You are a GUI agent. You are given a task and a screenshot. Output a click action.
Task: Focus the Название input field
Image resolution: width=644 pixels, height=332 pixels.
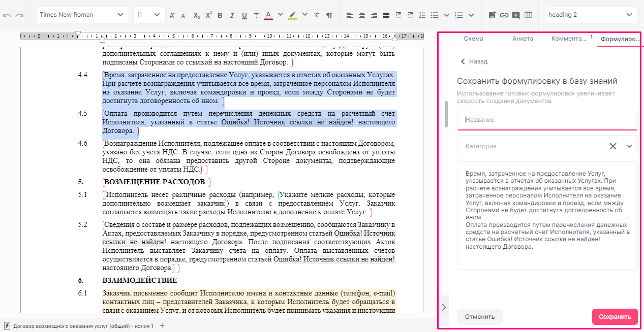click(547, 120)
